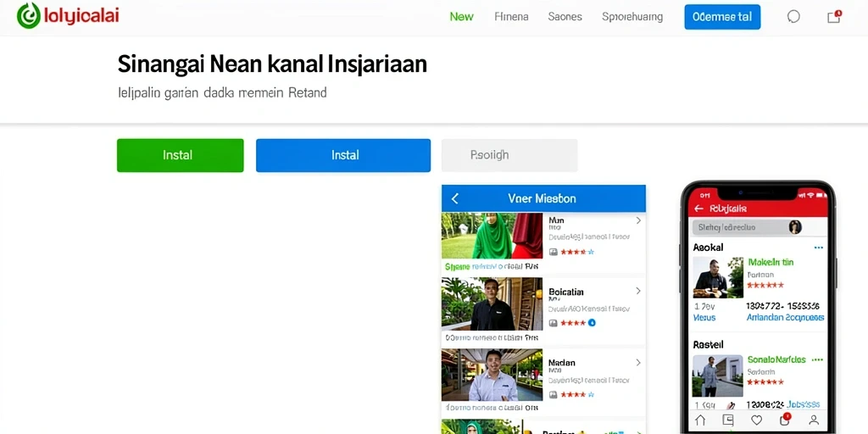The height and width of the screenshot is (434, 868).
Task: Click the star rating in Maclan row
Action: coord(576,395)
